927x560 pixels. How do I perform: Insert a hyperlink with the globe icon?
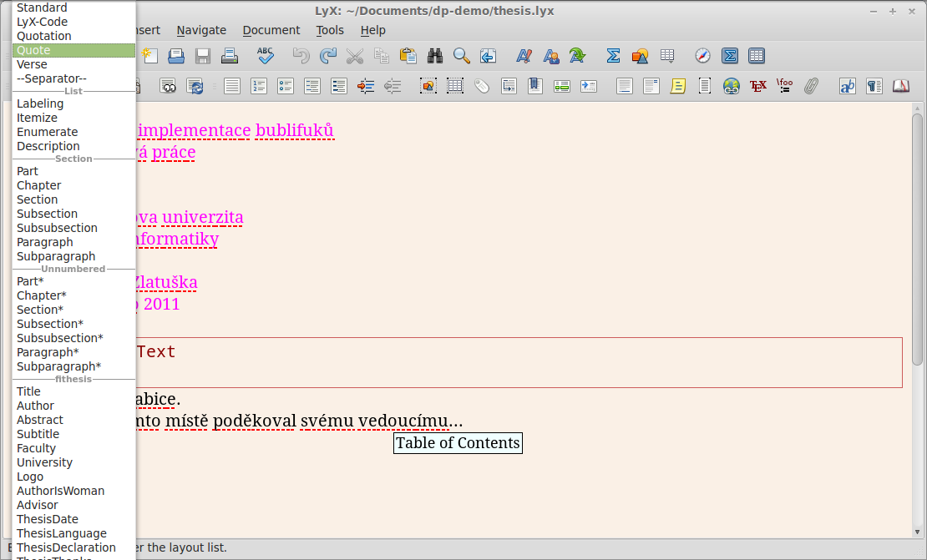point(732,86)
